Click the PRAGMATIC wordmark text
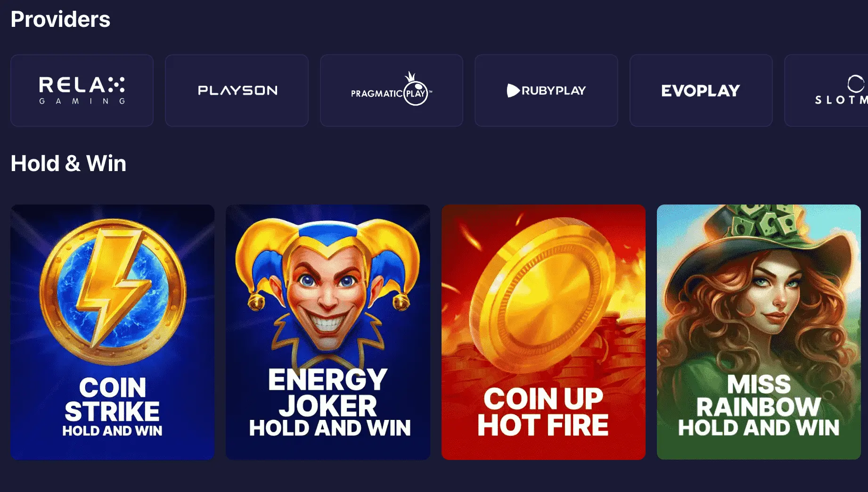 (x=377, y=94)
